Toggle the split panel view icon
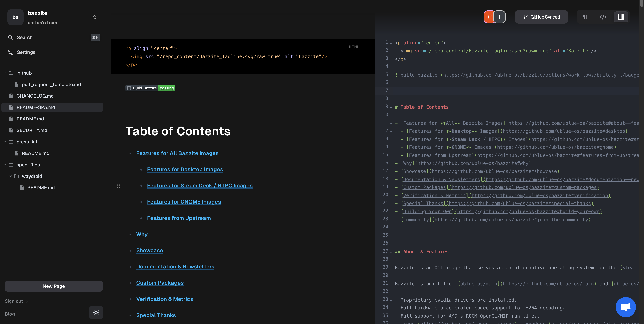The image size is (644, 324). pos(621,17)
